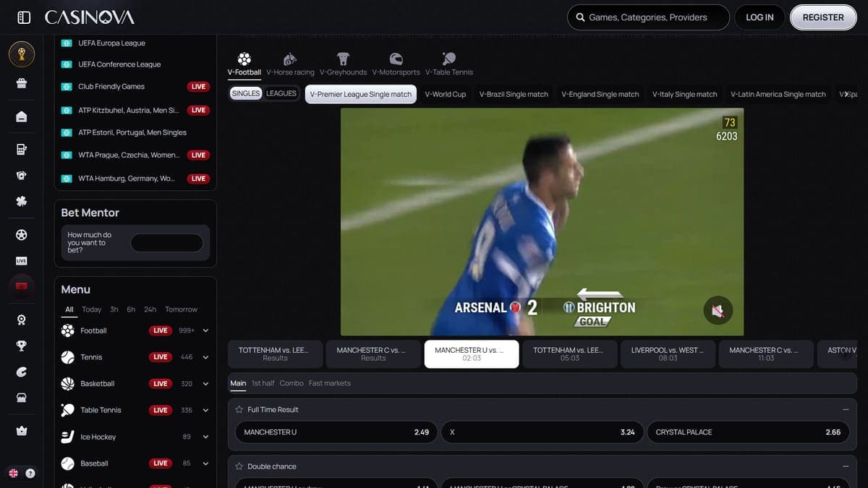Click the virtual match video player
This screenshot has height=488, width=868.
(x=542, y=222)
